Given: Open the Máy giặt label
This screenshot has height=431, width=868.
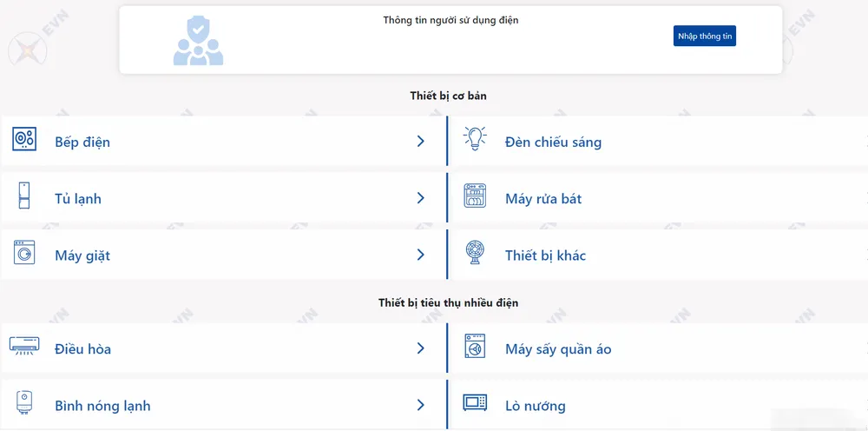Looking at the screenshot, I should click(82, 255).
